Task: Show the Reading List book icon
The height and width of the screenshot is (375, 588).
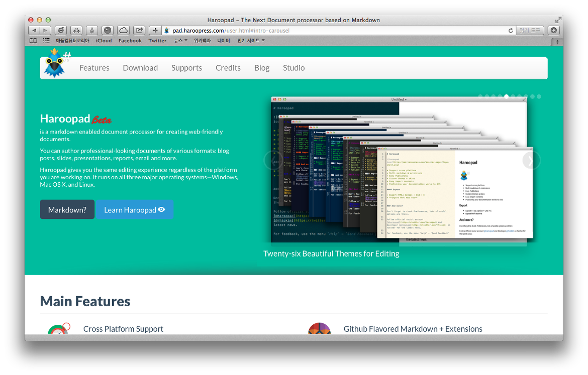Action: [x=33, y=41]
